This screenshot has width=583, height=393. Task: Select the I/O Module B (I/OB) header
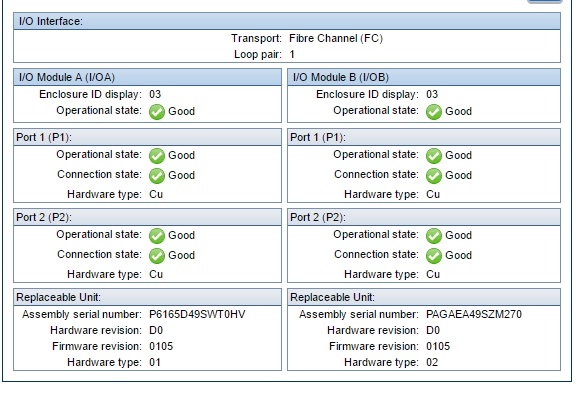click(424, 77)
